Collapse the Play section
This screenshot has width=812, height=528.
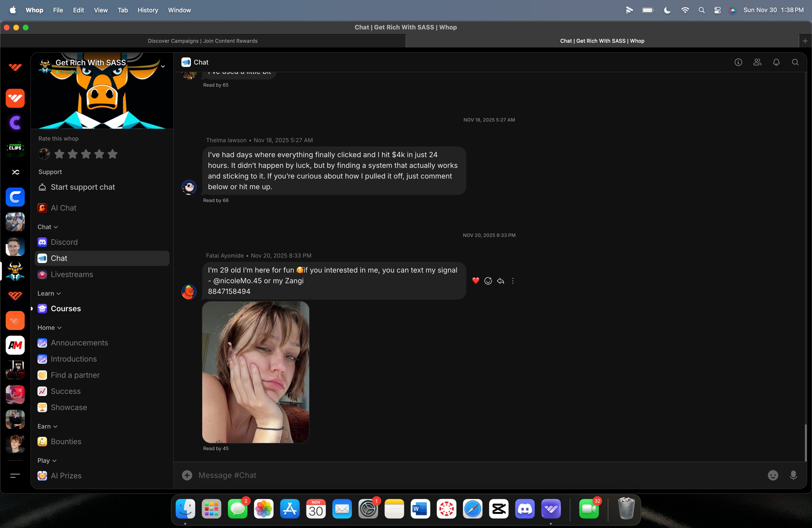tap(47, 461)
